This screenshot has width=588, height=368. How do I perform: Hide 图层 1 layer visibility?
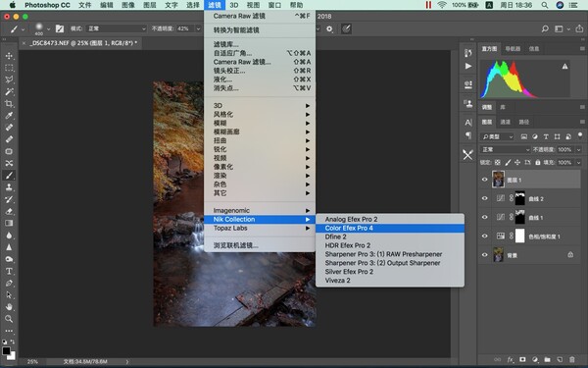coord(484,180)
